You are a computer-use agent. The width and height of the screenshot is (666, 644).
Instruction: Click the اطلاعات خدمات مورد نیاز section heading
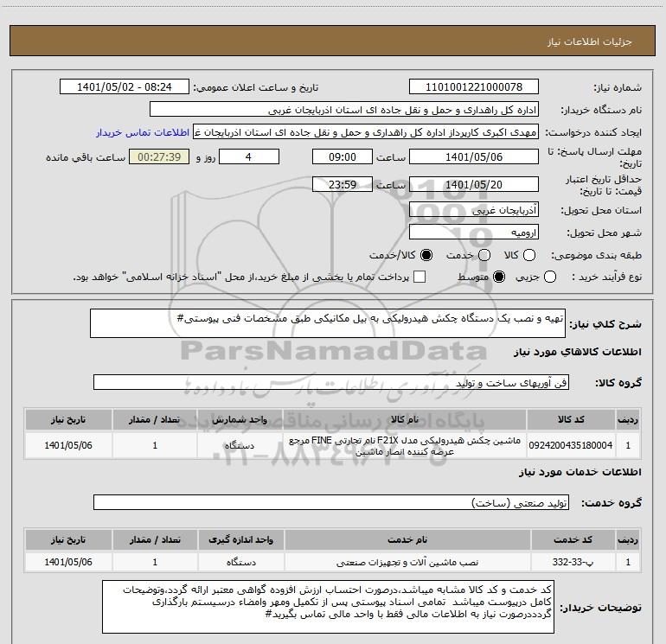pyautogui.click(x=580, y=472)
